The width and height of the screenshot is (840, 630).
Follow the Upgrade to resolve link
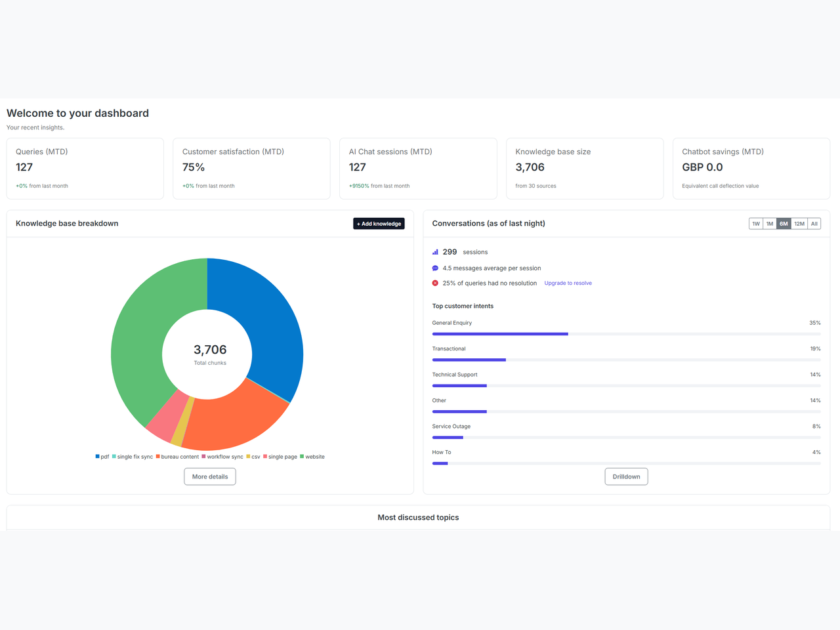tap(568, 283)
